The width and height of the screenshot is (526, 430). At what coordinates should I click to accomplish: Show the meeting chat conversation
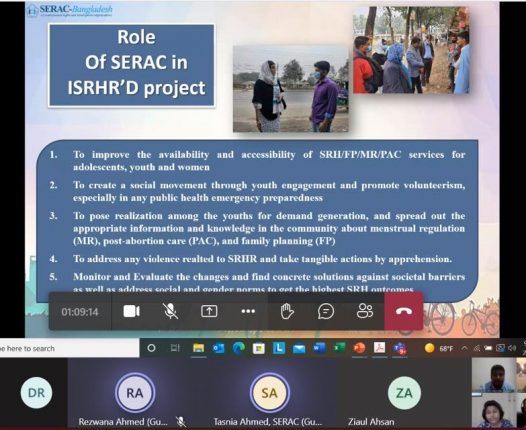tap(326, 311)
